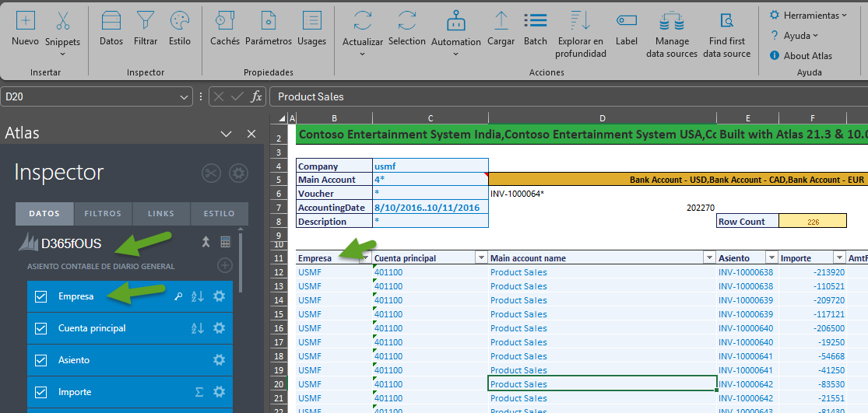868x413 pixels.
Task: Click the Row Count value 226
Action: tap(813, 221)
